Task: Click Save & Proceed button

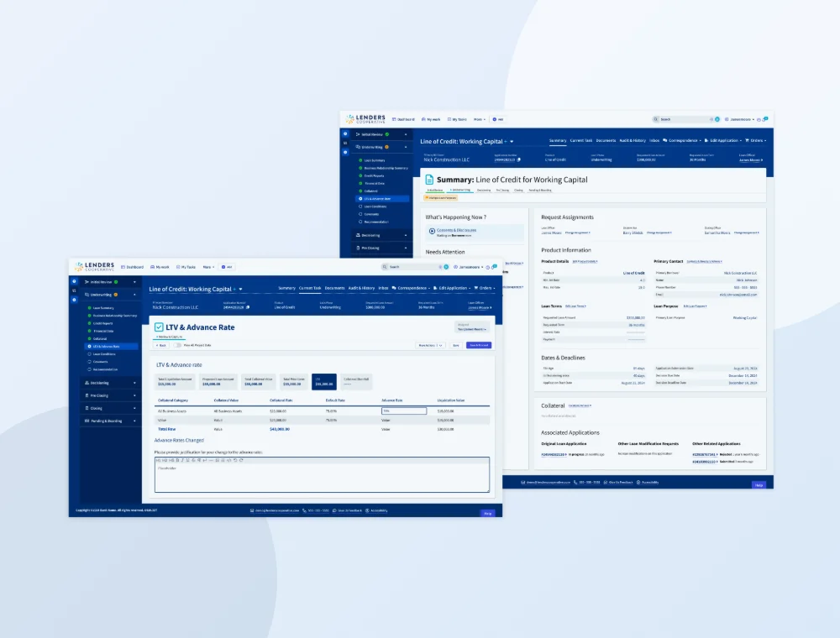Action: coord(479,345)
